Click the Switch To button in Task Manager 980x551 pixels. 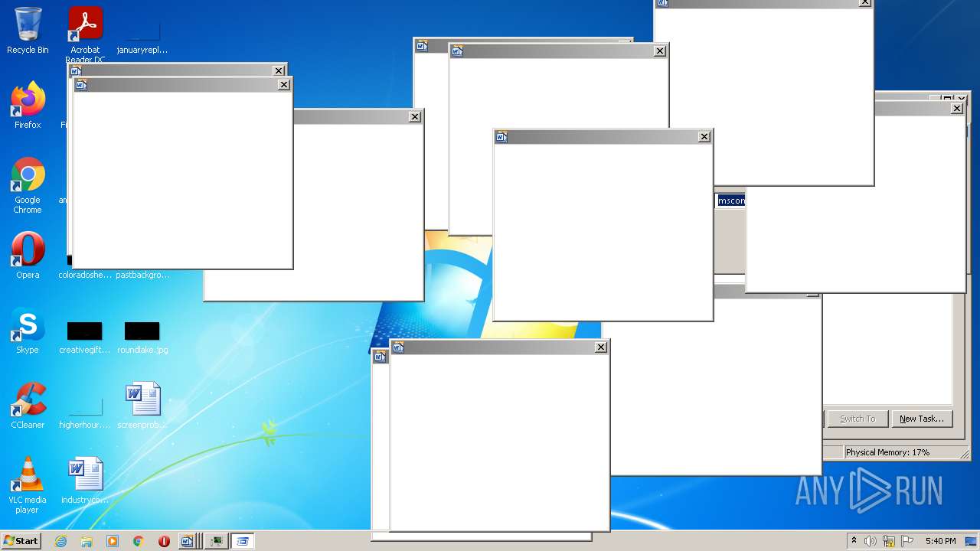[857, 419]
